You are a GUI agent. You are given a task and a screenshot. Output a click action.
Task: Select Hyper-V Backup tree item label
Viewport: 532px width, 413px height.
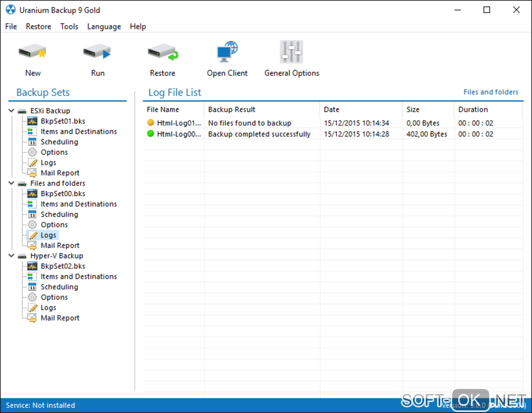[x=57, y=256]
